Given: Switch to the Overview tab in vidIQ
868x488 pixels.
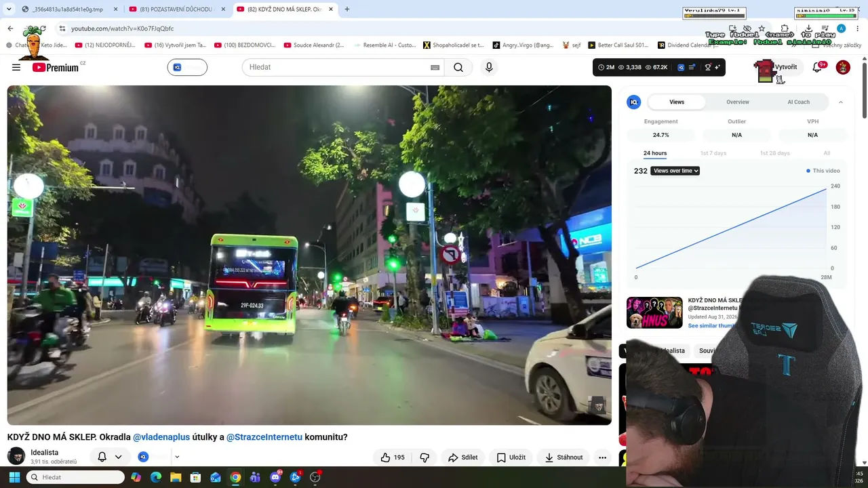Looking at the screenshot, I should (738, 102).
